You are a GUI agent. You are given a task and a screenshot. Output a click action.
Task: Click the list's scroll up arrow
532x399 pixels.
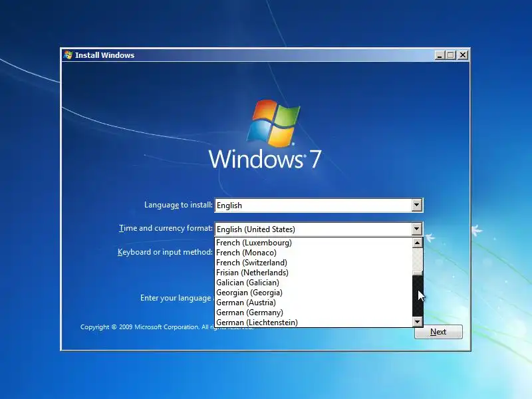pyautogui.click(x=417, y=243)
